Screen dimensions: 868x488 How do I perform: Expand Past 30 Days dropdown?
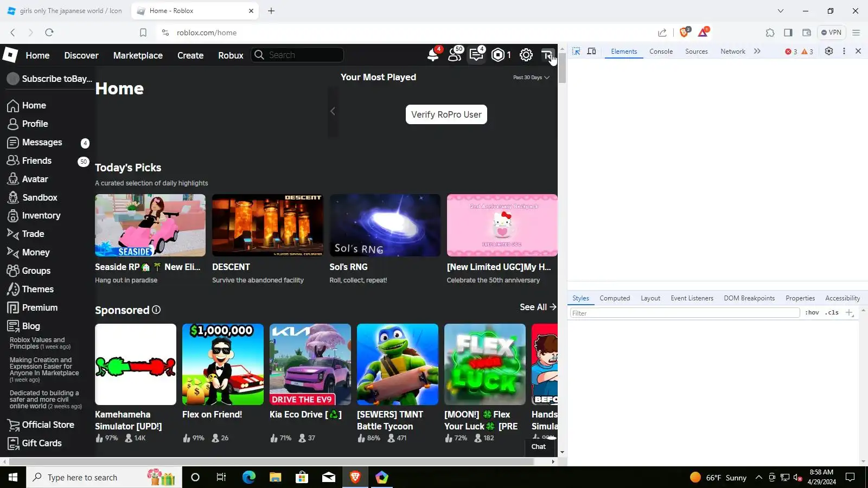[531, 78]
